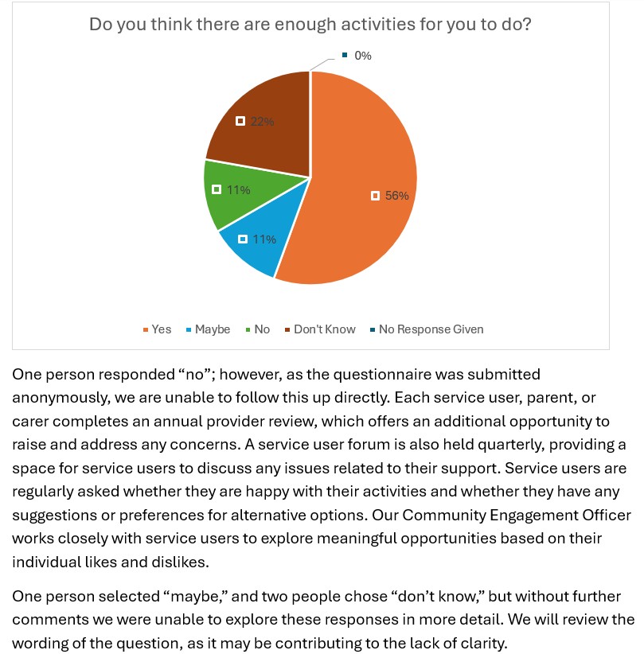
Task: Click the orange legend marker for Yes
Action: 145,329
